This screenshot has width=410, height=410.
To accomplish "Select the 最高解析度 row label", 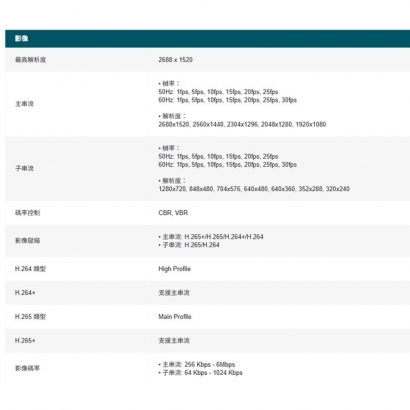I will coord(30,60).
